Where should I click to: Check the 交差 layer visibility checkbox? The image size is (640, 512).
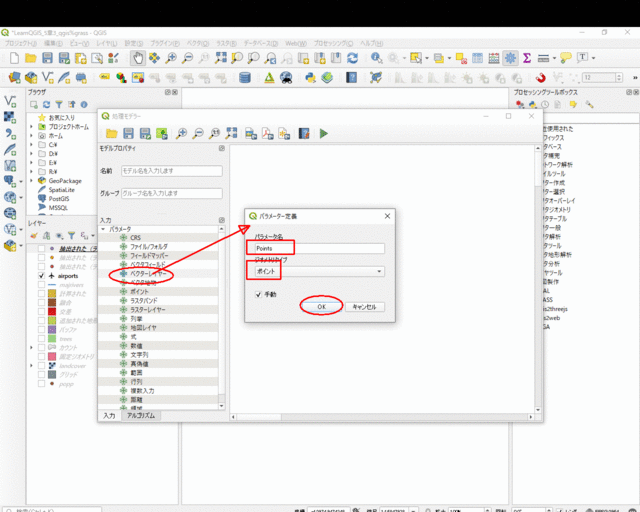41,312
